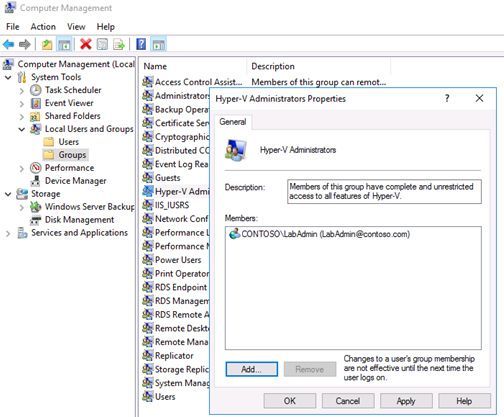Image resolution: width=504 pixels, height=417 pixels.
Task: Click the Performance icon in tree
Action: (x=36, y=168)
